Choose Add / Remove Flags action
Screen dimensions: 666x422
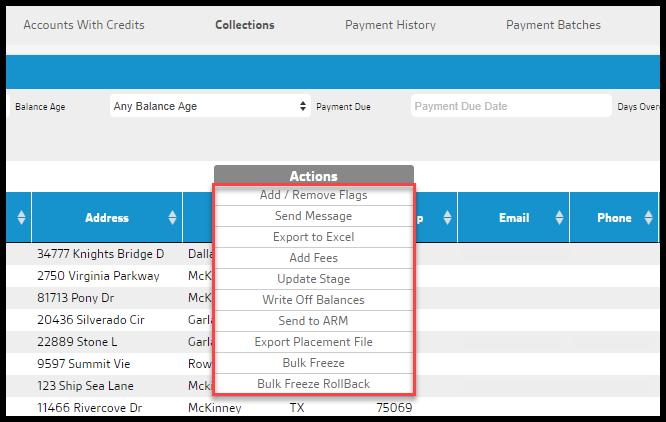click(x=313, y=195)
